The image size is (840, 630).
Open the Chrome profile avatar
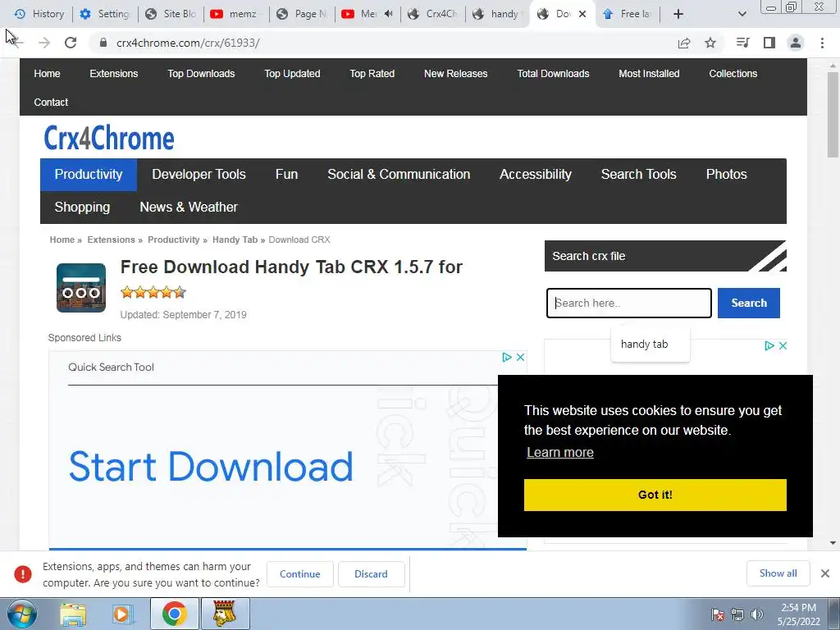pos(796,43)
